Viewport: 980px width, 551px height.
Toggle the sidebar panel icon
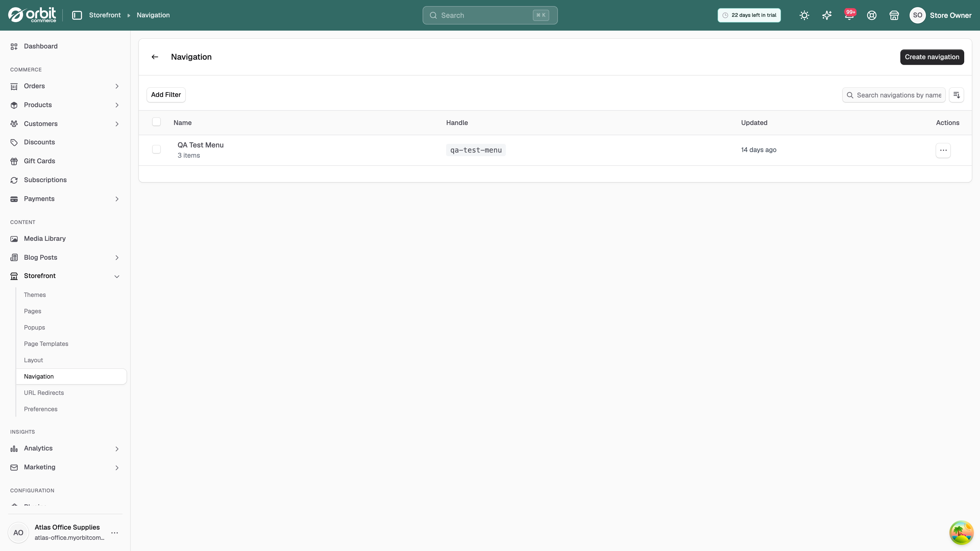point(77,15)
